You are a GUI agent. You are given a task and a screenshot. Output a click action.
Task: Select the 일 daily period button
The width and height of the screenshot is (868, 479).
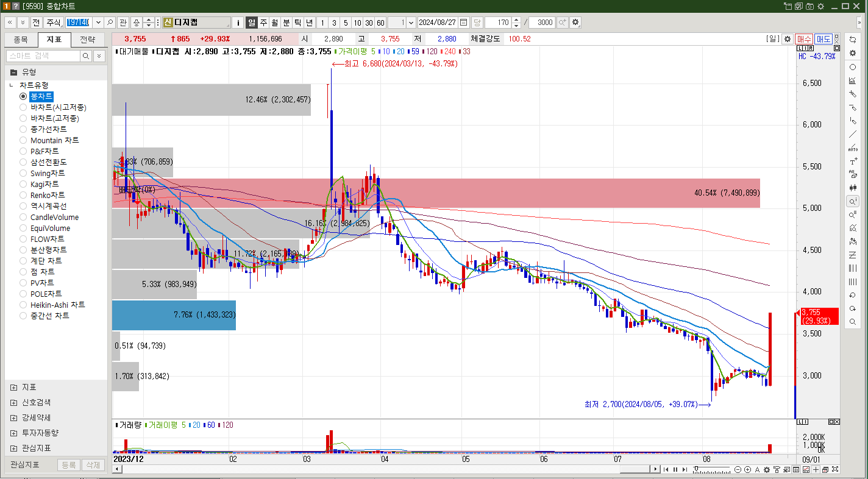pos(252,23)
